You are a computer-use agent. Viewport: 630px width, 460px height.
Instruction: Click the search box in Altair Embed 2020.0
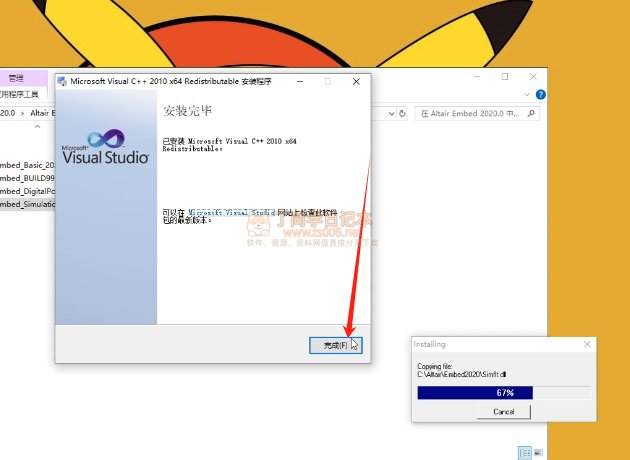477,114
